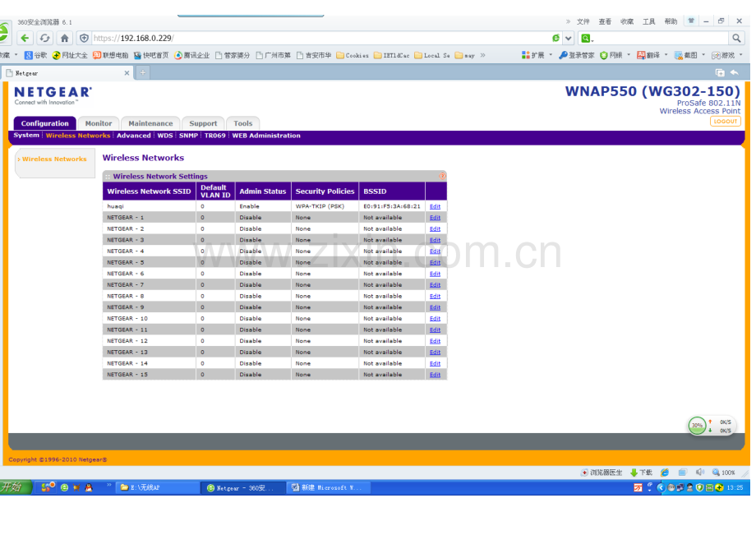Open the 收藏 menu
The image size is (756, 535).
coord(627,21)
